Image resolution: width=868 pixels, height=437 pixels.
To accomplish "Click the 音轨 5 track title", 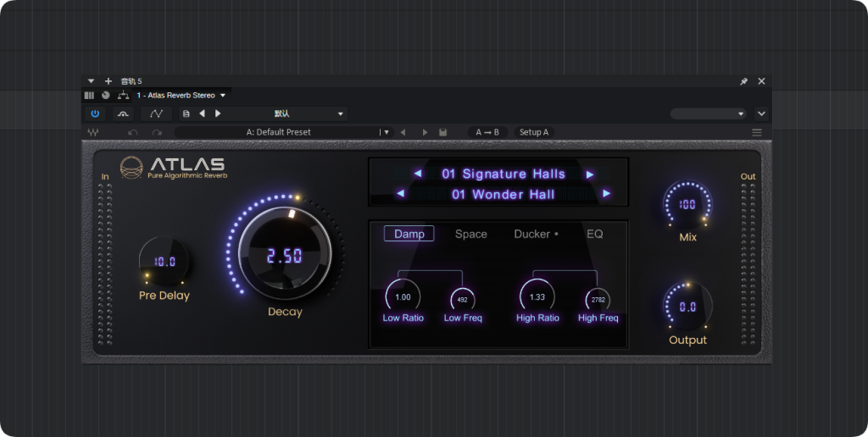I will point(131,81).
